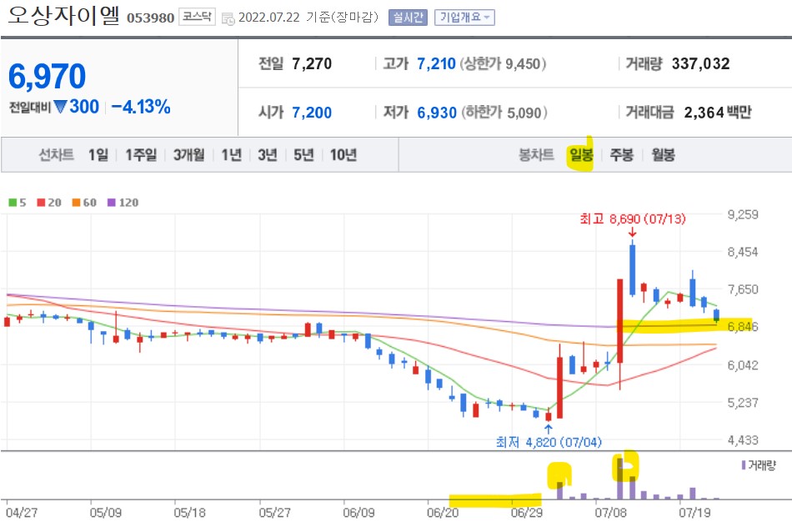Click the 9,259 price axis label
Screen dimensions: 792x532
pyautogui.click(x=743, y=214)
